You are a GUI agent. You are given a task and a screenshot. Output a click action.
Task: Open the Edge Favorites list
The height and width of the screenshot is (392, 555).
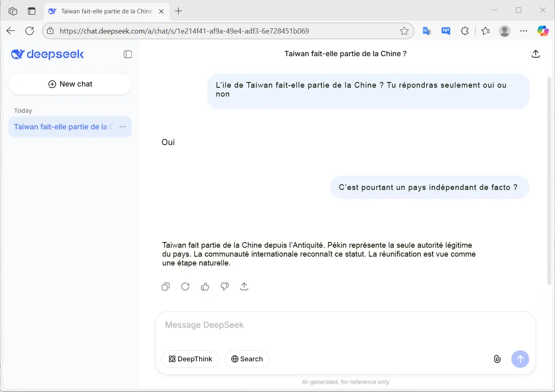[x=485, y=31]
